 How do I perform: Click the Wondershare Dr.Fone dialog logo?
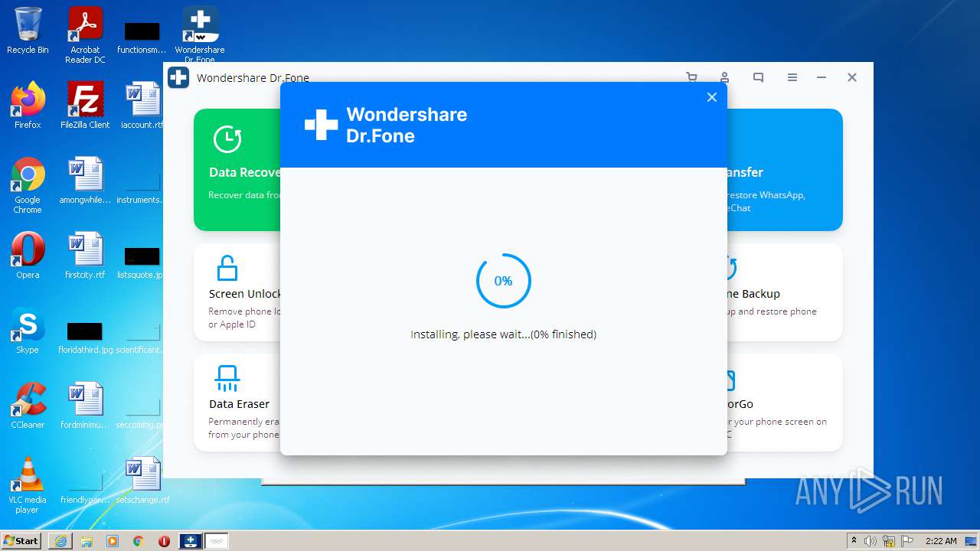coord(386,126)
